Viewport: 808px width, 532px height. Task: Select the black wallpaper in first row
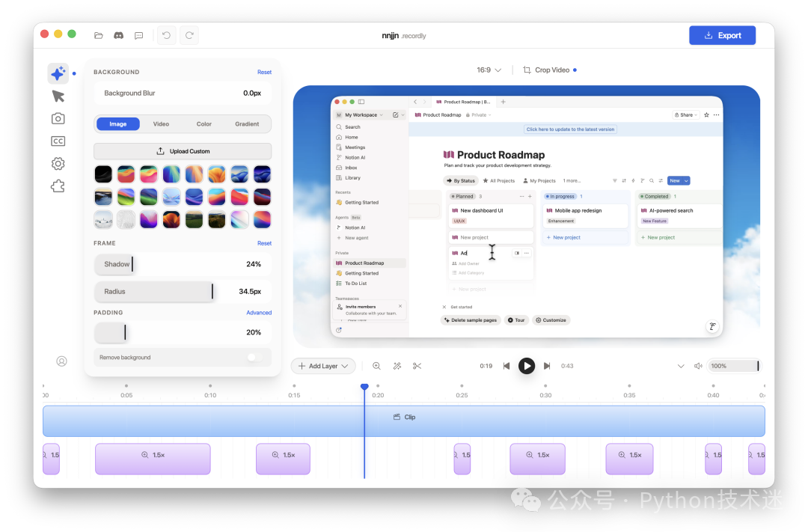(x=103, y=174)
